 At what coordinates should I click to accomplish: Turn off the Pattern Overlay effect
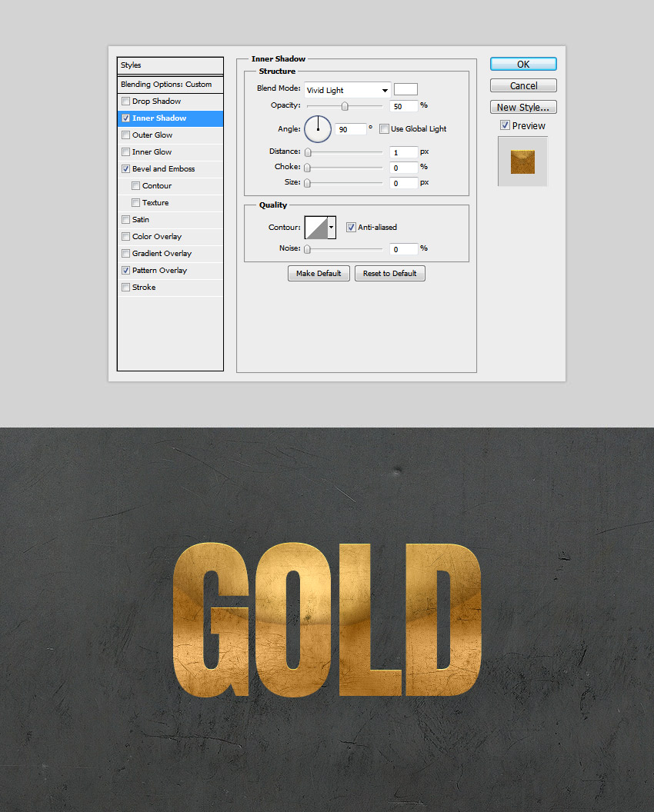125,270
